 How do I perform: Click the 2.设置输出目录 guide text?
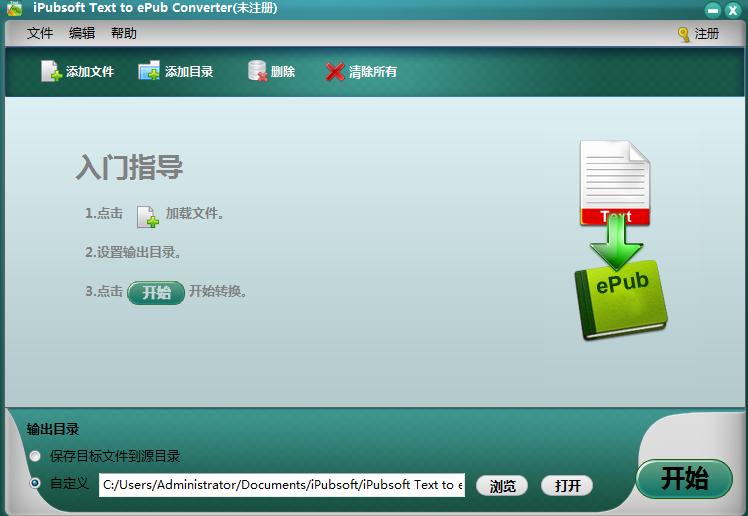click(x=133, y=252)
